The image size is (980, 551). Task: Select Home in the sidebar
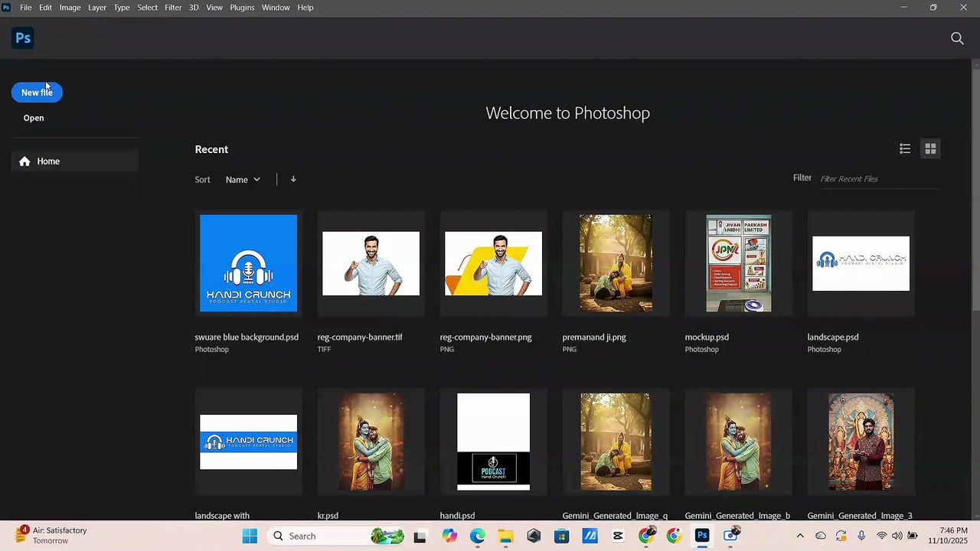(74, 161)
